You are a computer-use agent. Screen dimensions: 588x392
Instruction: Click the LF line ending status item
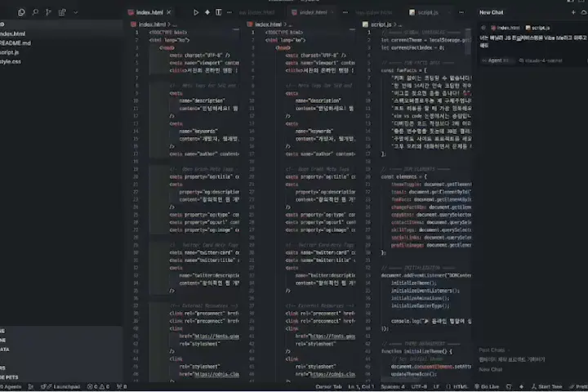(436, 387)
